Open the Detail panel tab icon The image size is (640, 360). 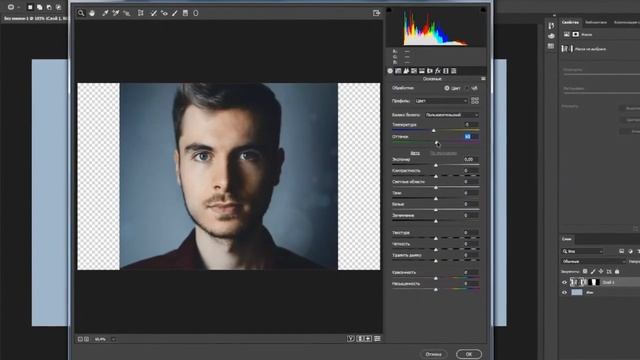pos(406,71)
